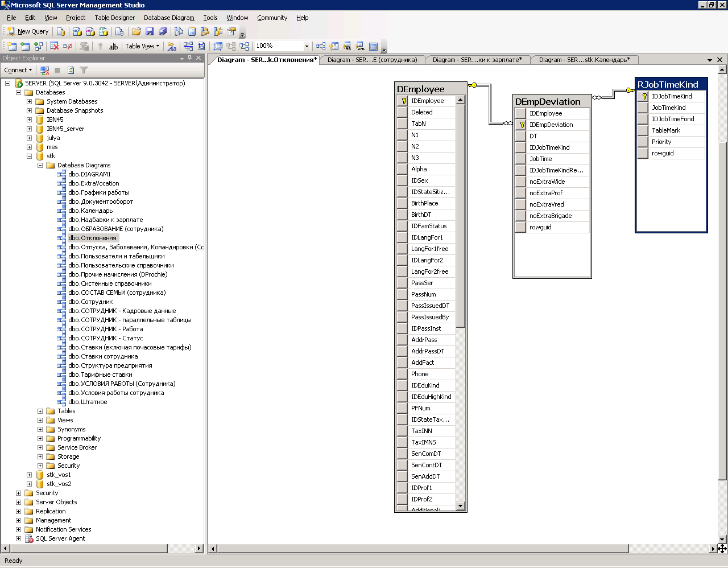Start an Analysis Services XMLA query
728x568 pixels.
(x=103, y=31)
